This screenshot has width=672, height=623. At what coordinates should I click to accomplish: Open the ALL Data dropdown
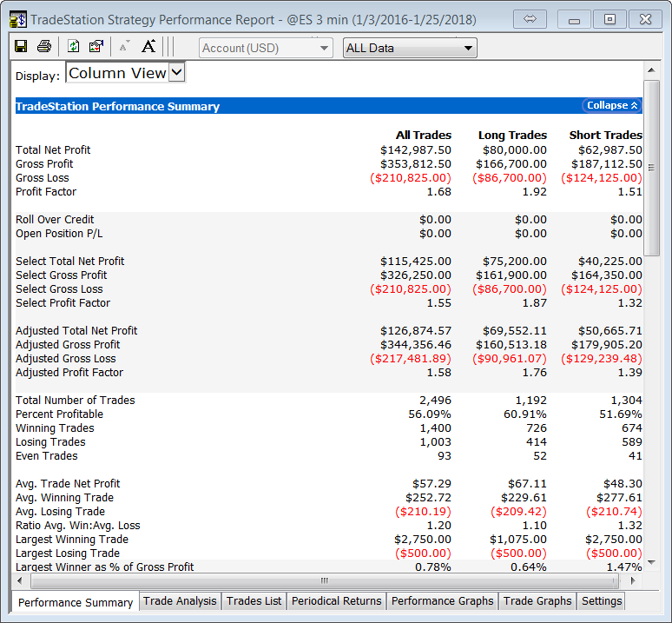pos(410,48)
